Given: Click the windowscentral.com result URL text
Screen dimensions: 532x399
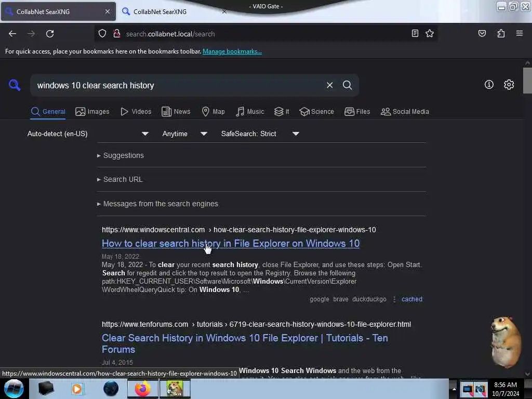Looking at the screenshot, I should (239, 230).
